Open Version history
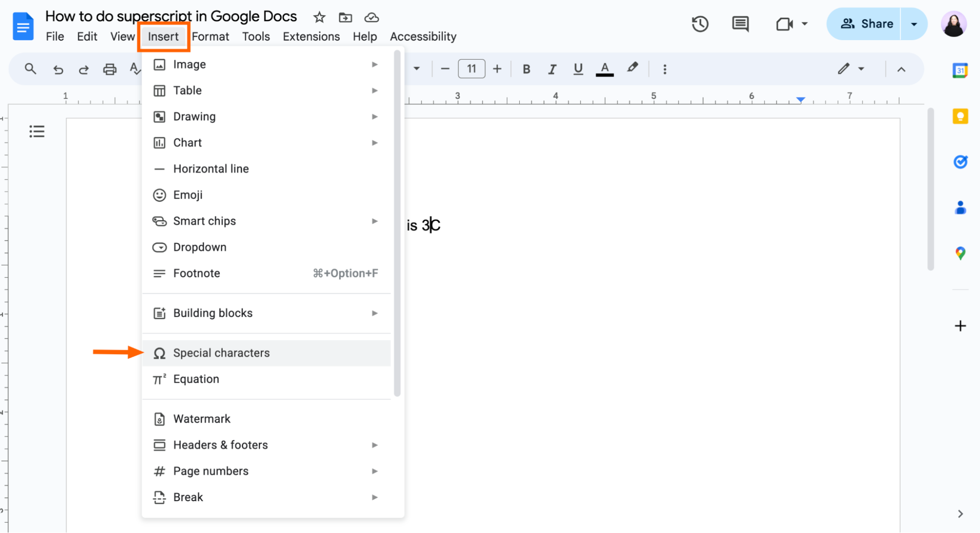Image resolution: width=980 pixels, height=533 pixels. click(x=700, y=24)
